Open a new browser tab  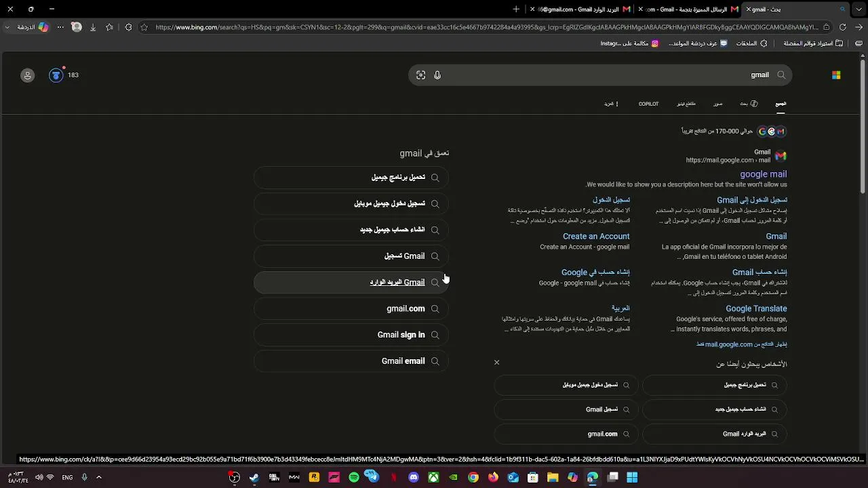516,9
